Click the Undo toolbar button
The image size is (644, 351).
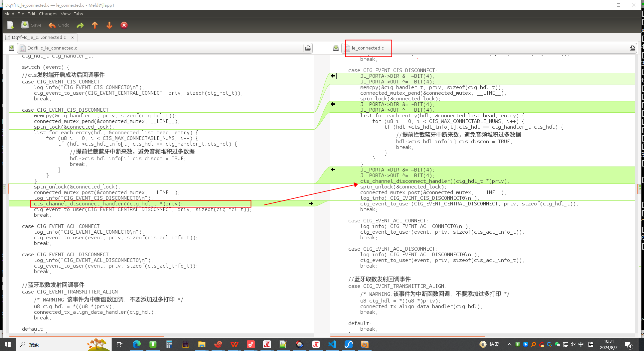[x=59, y=25]
